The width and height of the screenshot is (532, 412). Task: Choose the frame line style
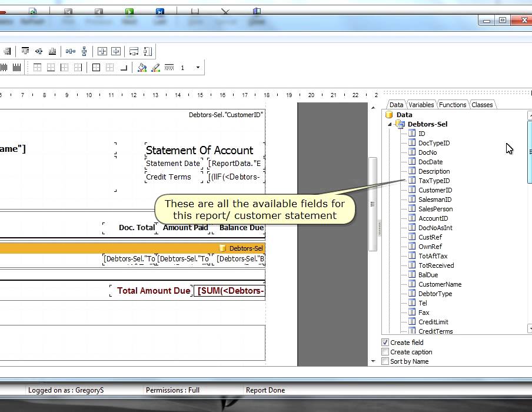click(169, 67)
